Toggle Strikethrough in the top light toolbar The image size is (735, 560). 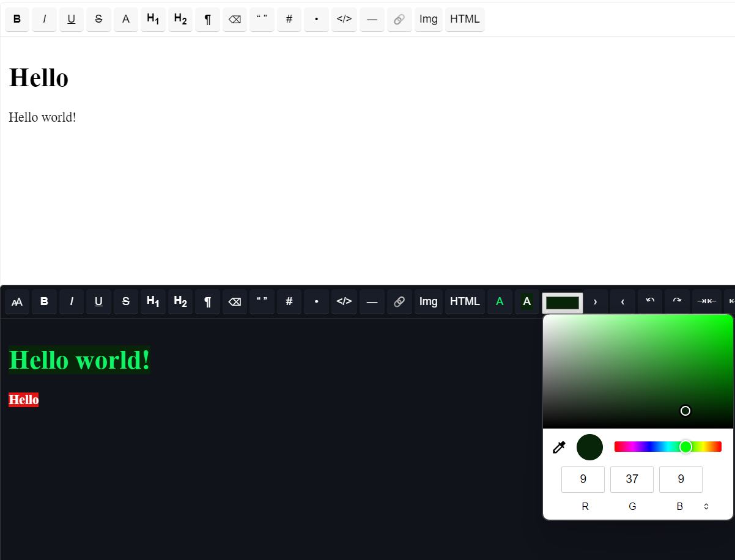click(98, 20)
